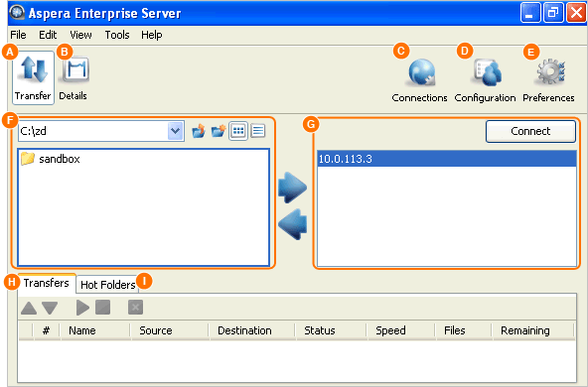The width and height of the screenshot is (588, 387).
Task: Click the Aspera title bar app icon
Action: click(17, 12)
